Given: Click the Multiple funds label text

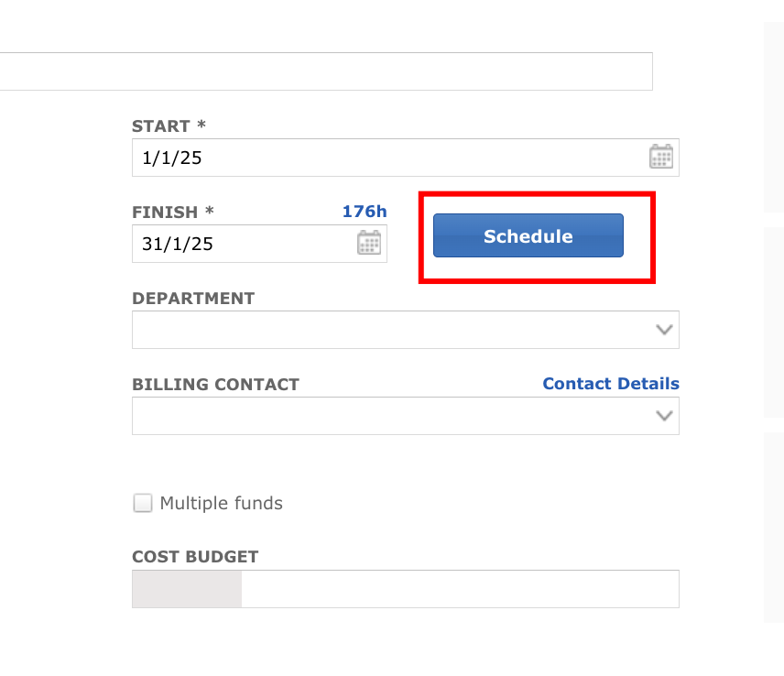Looking at the screenshot, I should tap(221, 503).
